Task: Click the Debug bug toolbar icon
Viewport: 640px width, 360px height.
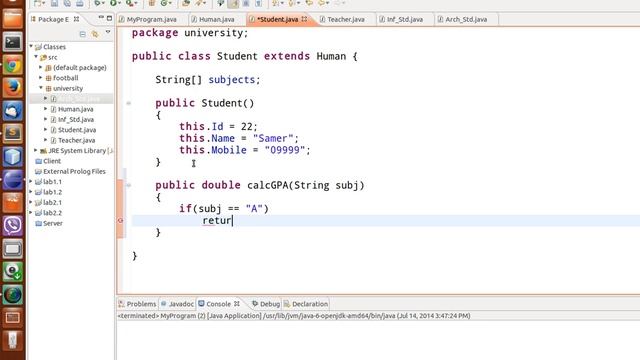Action: (98, 3)
